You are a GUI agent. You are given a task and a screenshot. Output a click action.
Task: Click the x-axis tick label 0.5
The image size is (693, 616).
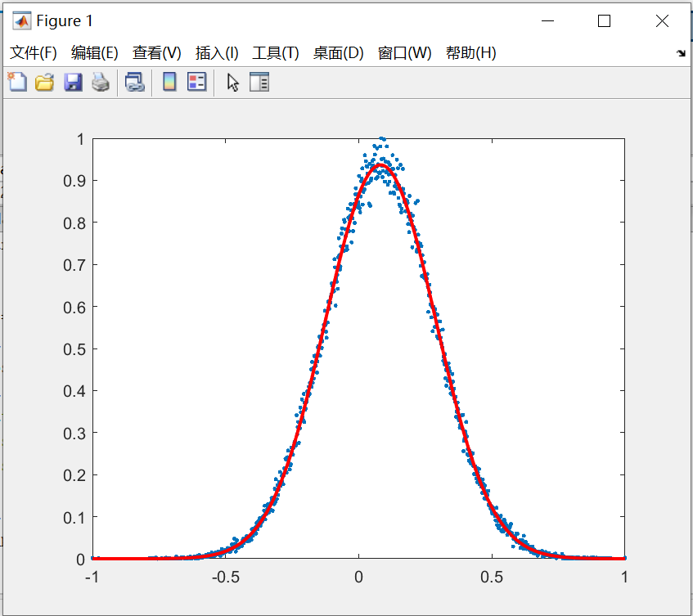[x=492, y=577]
